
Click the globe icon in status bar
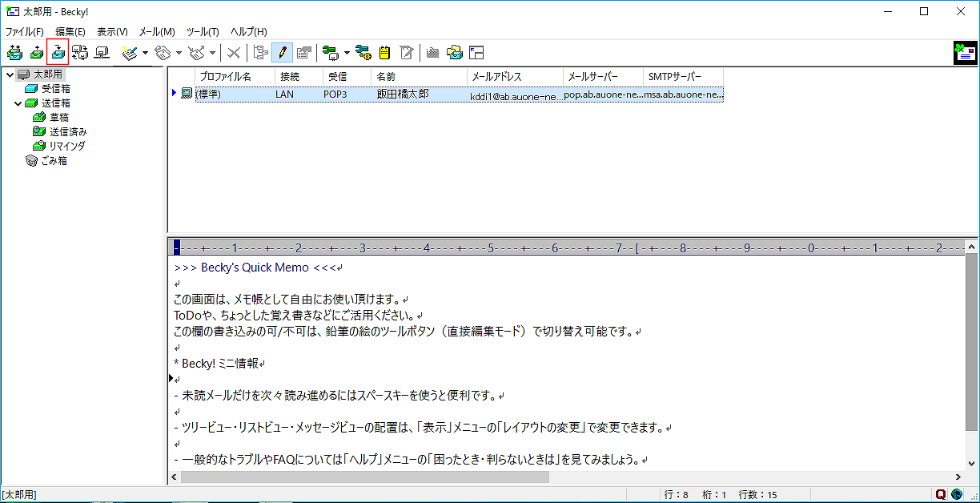pos(957,495)
